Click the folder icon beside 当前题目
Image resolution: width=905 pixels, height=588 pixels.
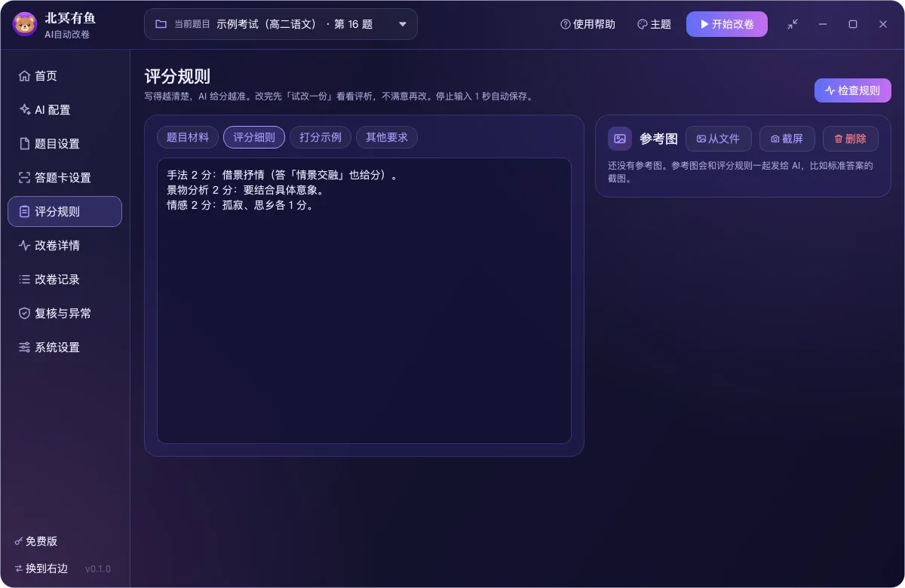[x=161, y=24]
